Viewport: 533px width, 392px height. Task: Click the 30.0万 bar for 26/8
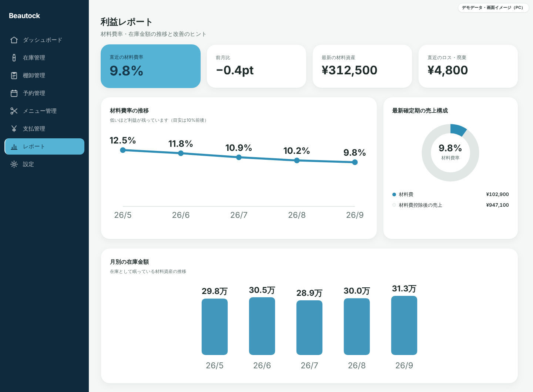(x=357, y=327)
